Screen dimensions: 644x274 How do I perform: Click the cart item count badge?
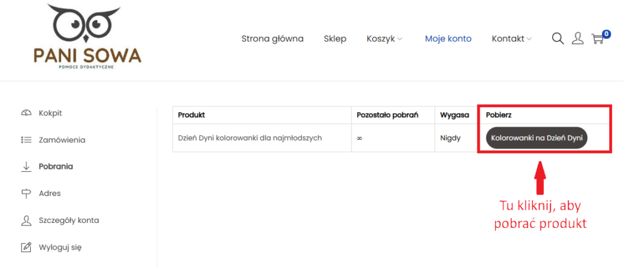606,33
